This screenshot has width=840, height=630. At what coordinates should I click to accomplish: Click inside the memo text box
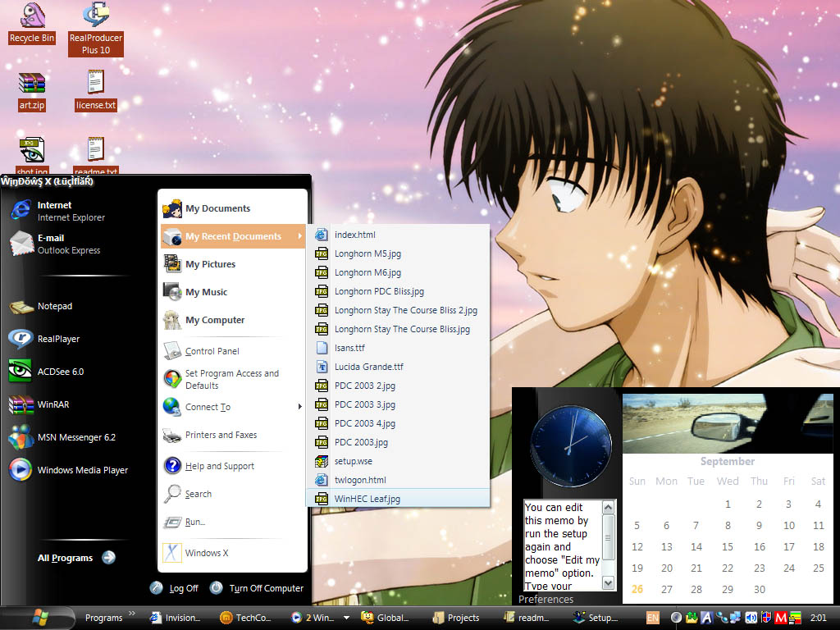point(563,546)
